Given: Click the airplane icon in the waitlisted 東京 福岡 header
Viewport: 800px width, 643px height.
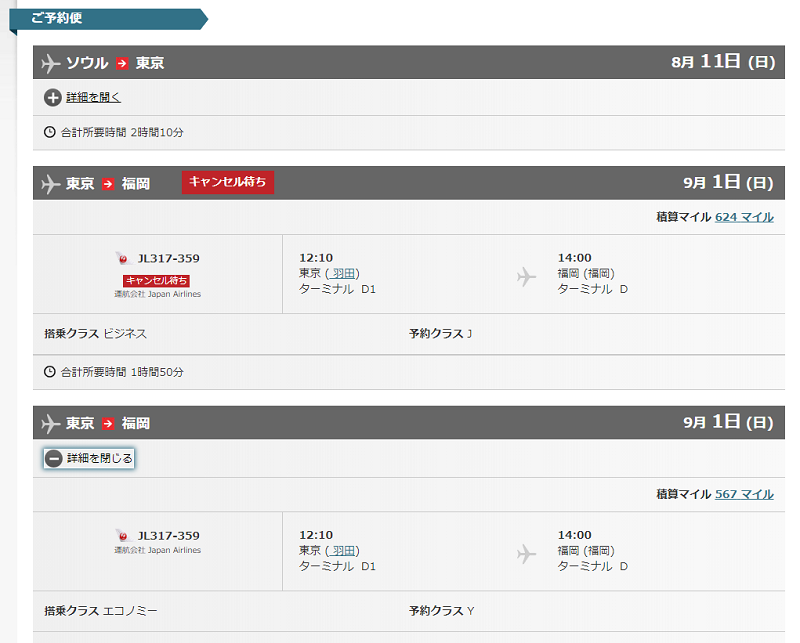Looking at the screenshot, I should 51,184.
